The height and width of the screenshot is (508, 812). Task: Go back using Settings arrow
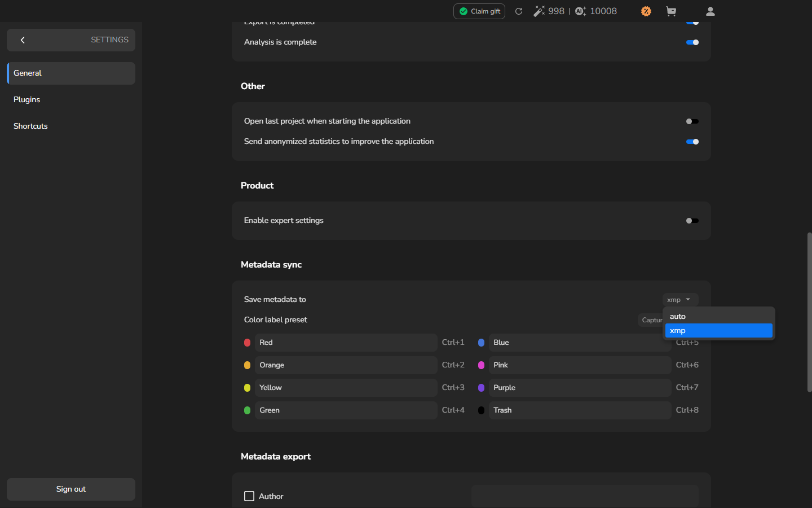pyautogui.click(x=23, y=40)
